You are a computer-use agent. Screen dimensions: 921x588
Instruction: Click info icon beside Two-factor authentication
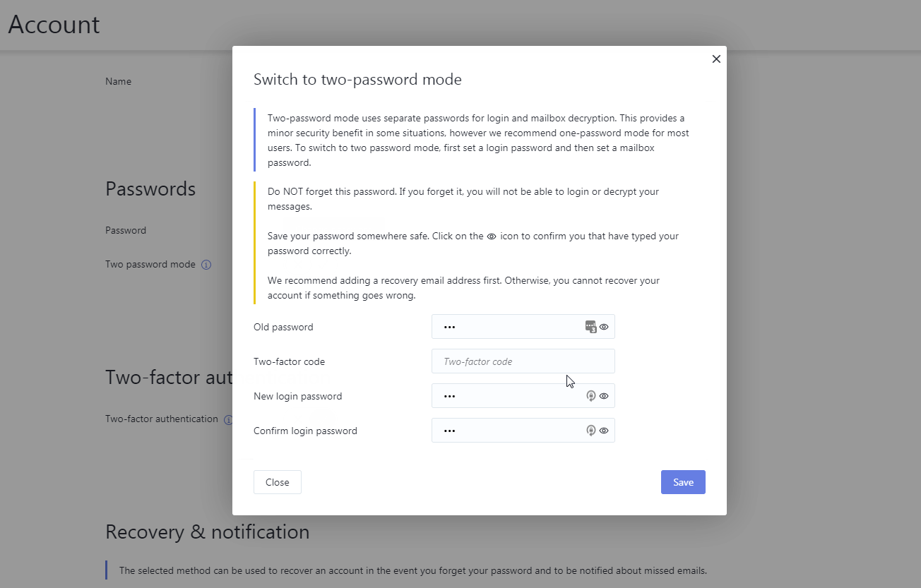point(228,419)
